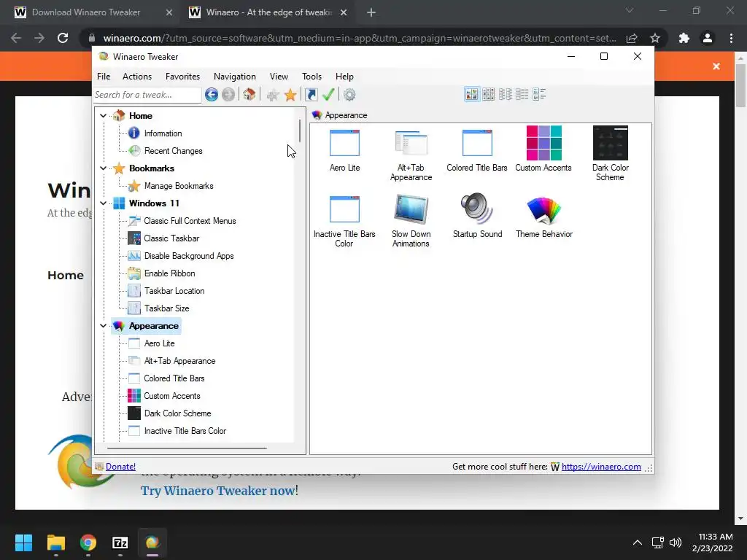
Task: Switch to list columns view mode
Action: coord(506,94)
